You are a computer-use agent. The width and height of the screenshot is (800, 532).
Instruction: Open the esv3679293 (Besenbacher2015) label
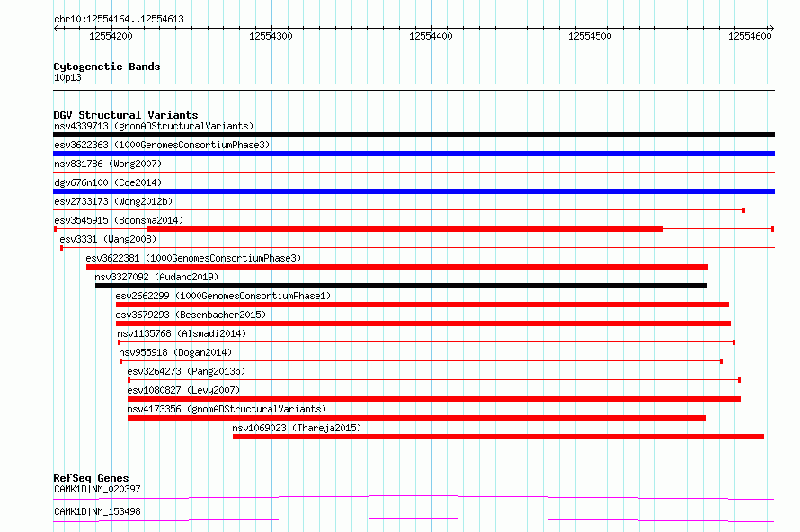[191, 315]
